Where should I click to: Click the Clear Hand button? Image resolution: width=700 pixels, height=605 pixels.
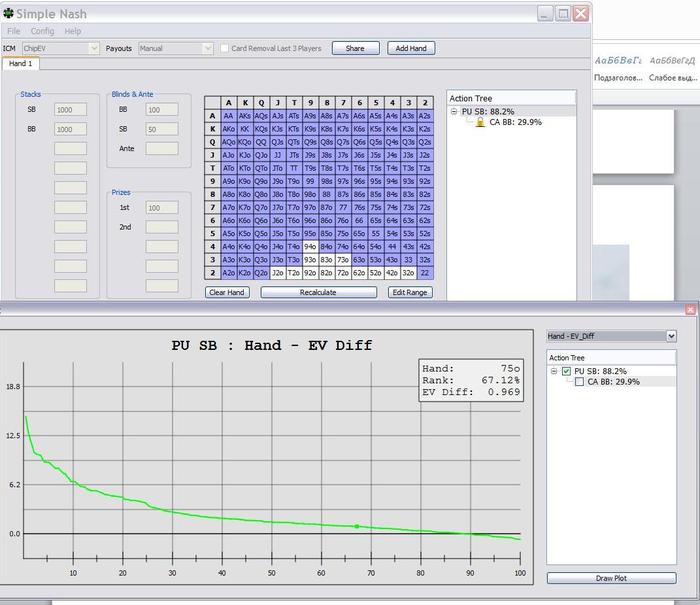tap(227, 292)
